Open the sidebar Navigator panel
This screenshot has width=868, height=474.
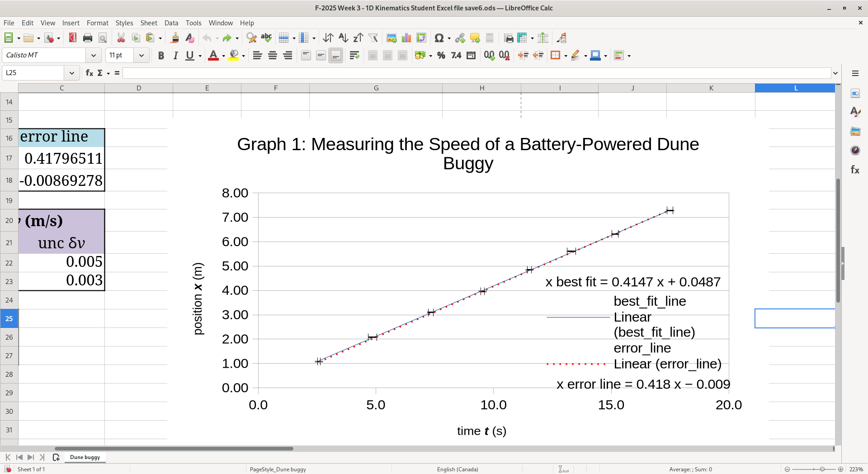[855, 151]
